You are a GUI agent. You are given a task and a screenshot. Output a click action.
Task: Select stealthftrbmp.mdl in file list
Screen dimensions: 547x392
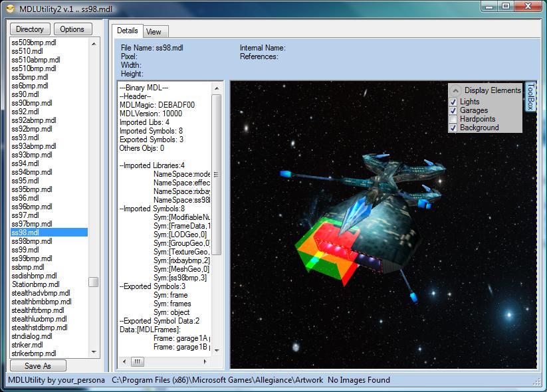[38, 310]
